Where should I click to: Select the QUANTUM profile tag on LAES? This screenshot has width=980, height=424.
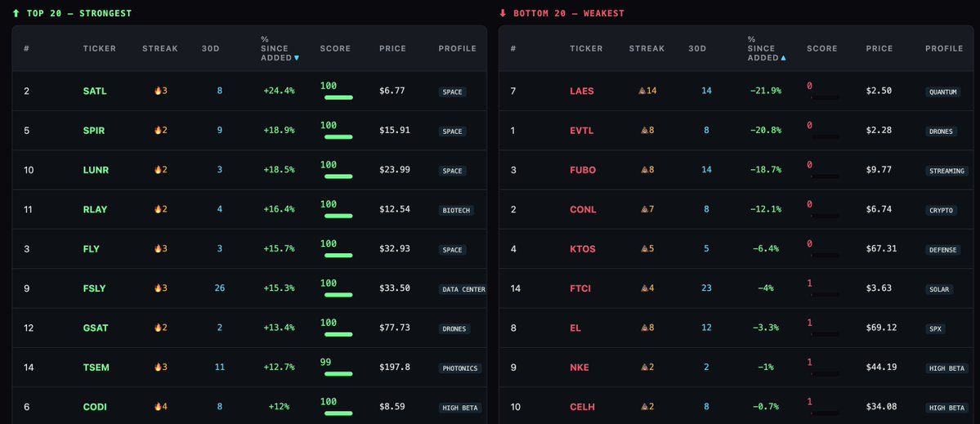click(x=943, y=91)
